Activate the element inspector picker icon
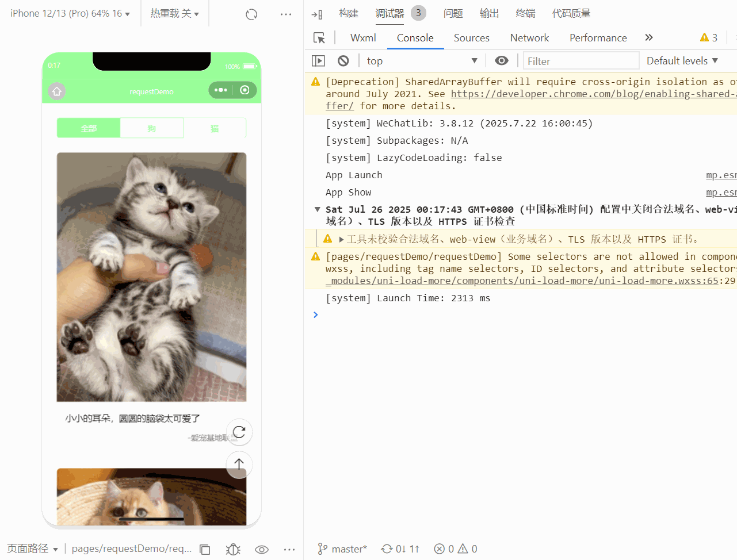This screenshot has width=737, height=560. pyautogui.click(x=319, y=38)
